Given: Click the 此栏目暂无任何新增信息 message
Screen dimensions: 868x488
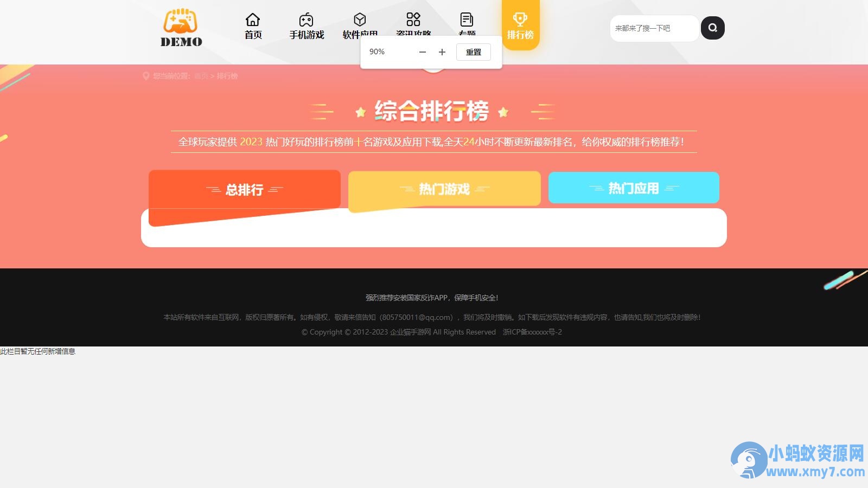Looking at the screenshot, I should pyautogui.click(x=38, y=351).
